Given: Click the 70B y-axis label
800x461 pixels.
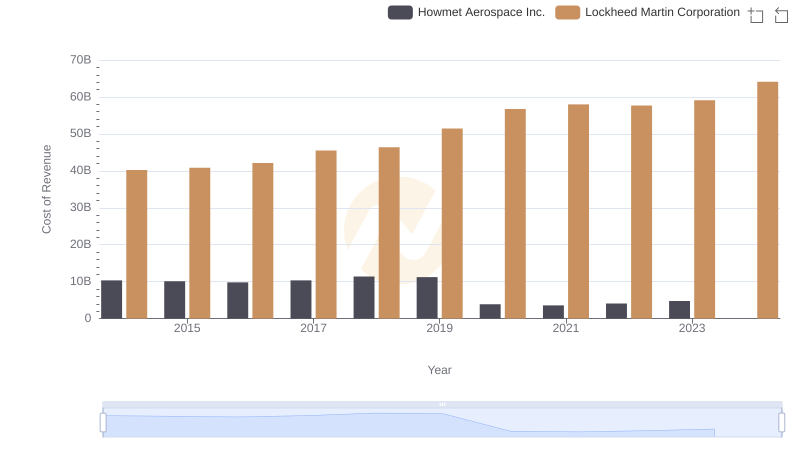Looking at the screenshot, I should (81, 60).
